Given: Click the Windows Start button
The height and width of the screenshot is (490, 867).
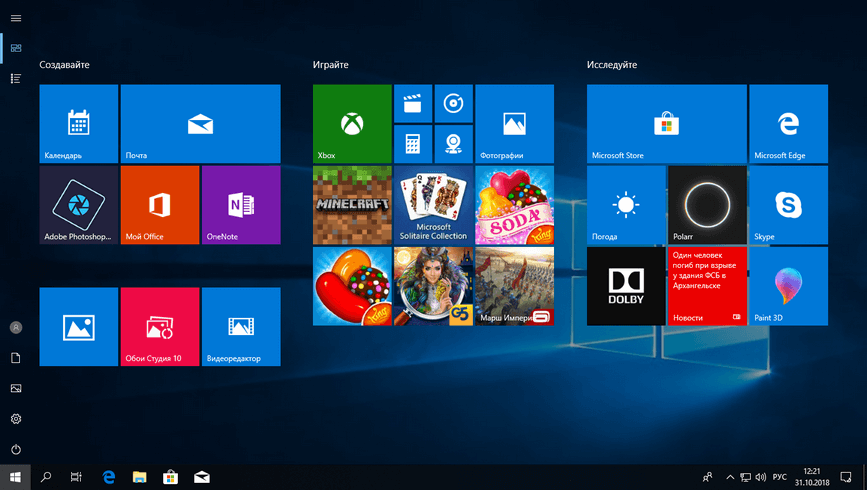Looking at the screenshot, I should pos(15,477).
